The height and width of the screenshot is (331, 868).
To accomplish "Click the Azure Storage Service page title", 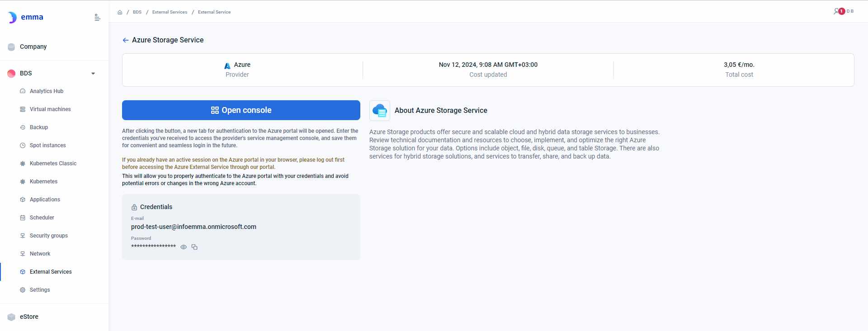I will point(168,40).
